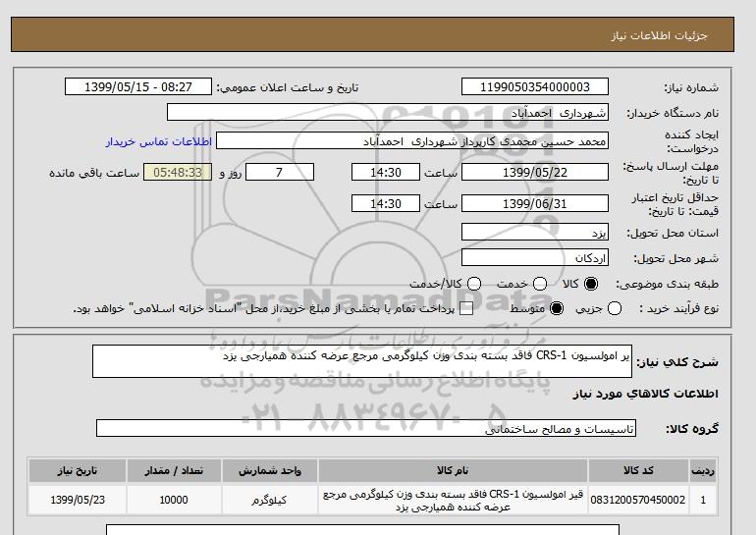Click the تعداد / مقدار column header
The image size is (756, 535).
click(x=174, y=470)
